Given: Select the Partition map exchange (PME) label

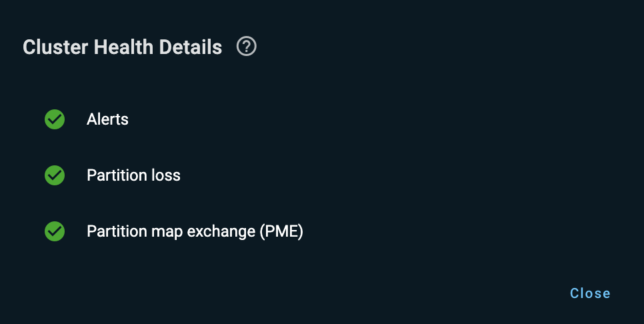Looking at the screenshot, I should point(195,231).
